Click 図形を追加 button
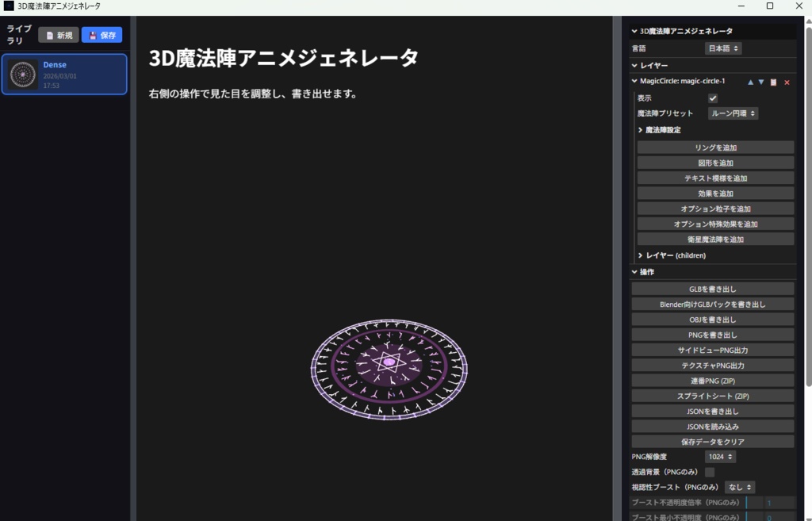Viewport: 812px width, 521px height. (x=716, y=163)
